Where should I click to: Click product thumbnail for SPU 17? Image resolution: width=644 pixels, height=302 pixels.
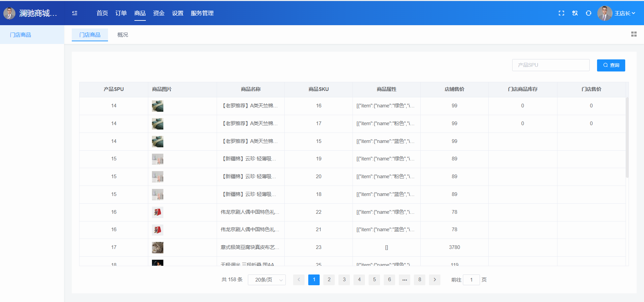click(158, 248)
